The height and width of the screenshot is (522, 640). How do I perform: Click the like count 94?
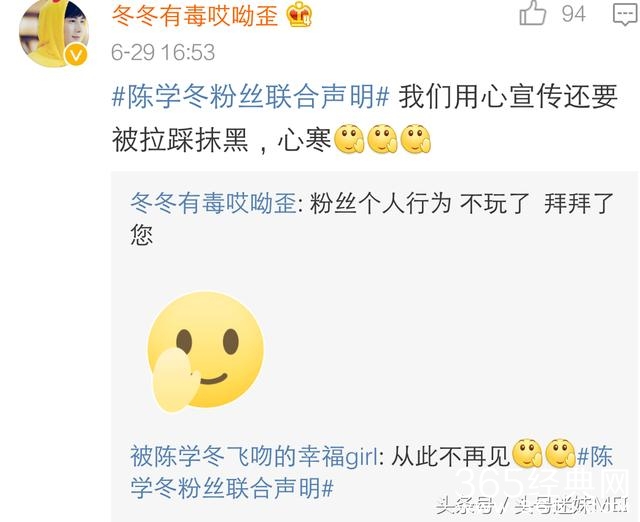pyautogui.click(x=573, y=14)
